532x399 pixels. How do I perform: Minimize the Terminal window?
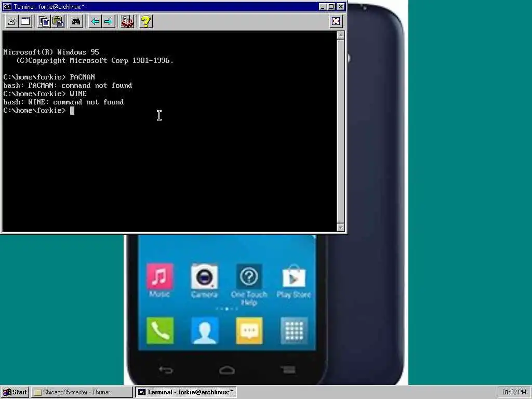click(x=323, y=6)
